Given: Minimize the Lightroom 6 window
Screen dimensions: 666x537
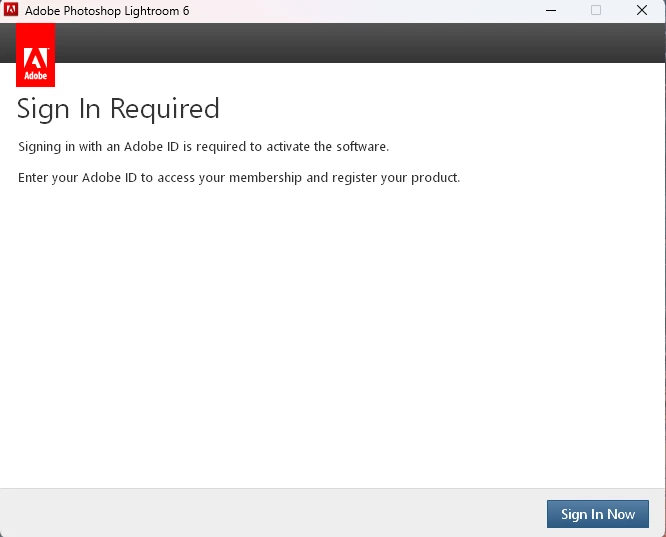Looking at the screenshot, I should tap(551, 10).
